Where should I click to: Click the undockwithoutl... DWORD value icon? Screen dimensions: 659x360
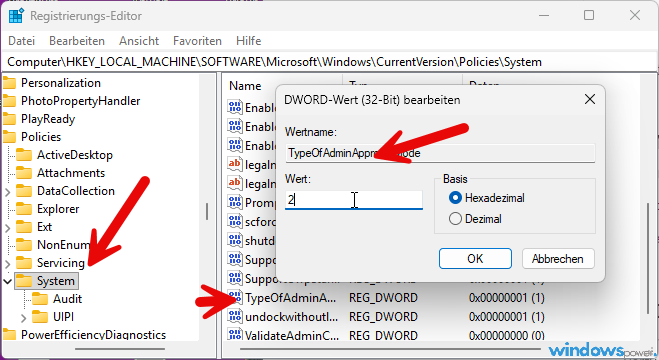[235, 317]
